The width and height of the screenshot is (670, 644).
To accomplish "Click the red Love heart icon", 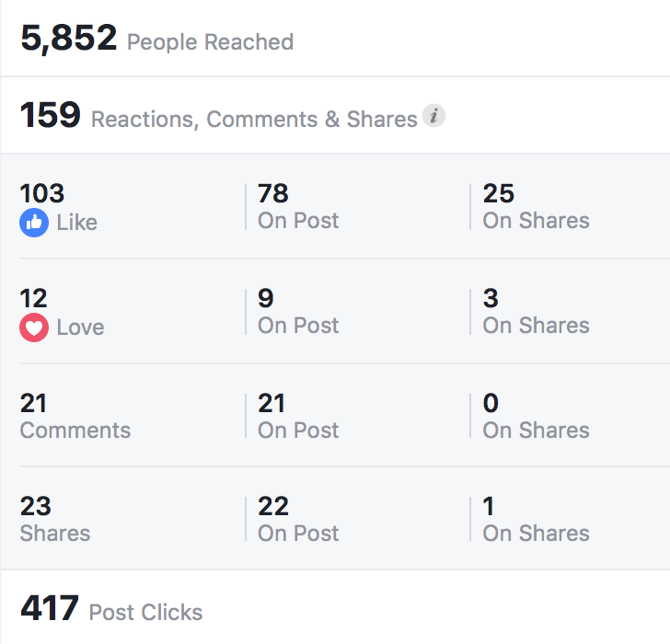I will point(34,328).
